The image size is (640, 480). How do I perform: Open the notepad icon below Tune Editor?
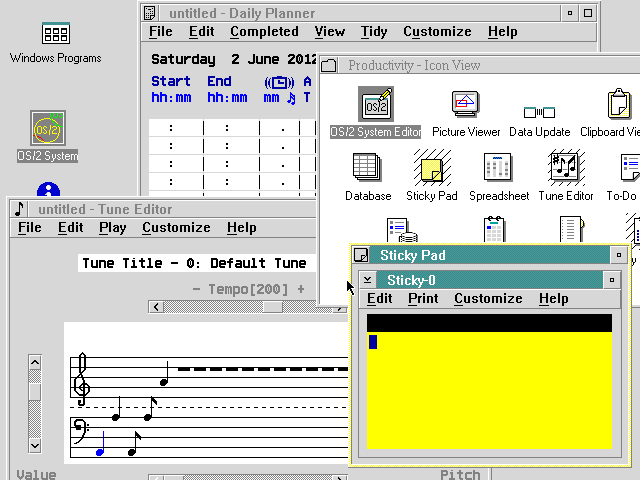point(572,229)
